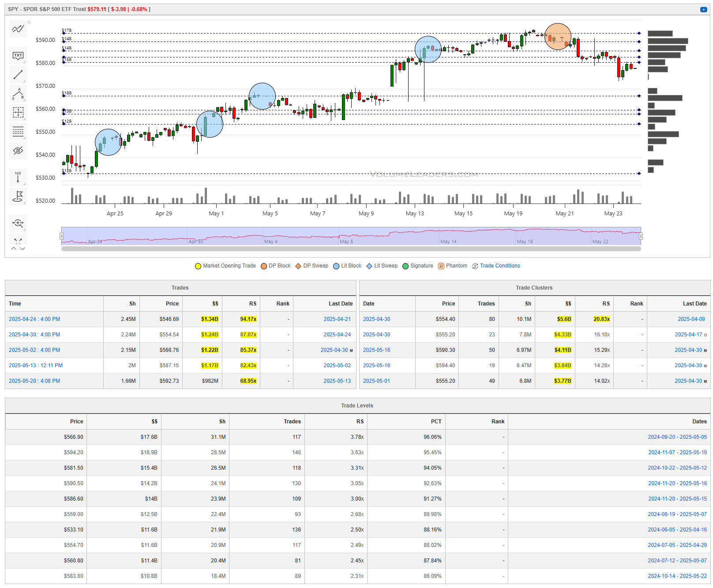Toggle the hide drawings eye icon
The image size is (713, 588).
(18, 151)
